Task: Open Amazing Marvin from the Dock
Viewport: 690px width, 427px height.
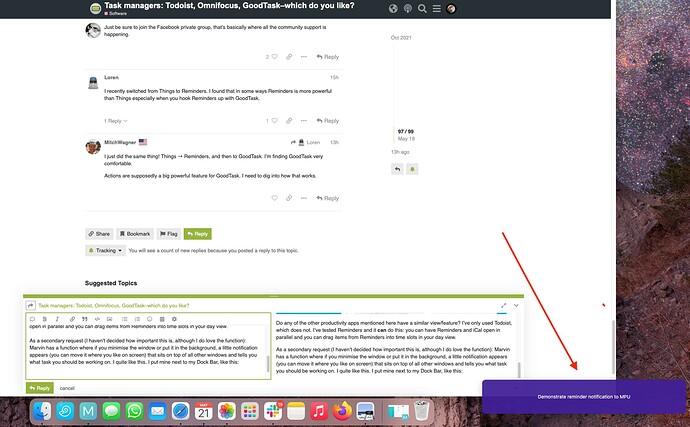Action: (88, 412)
